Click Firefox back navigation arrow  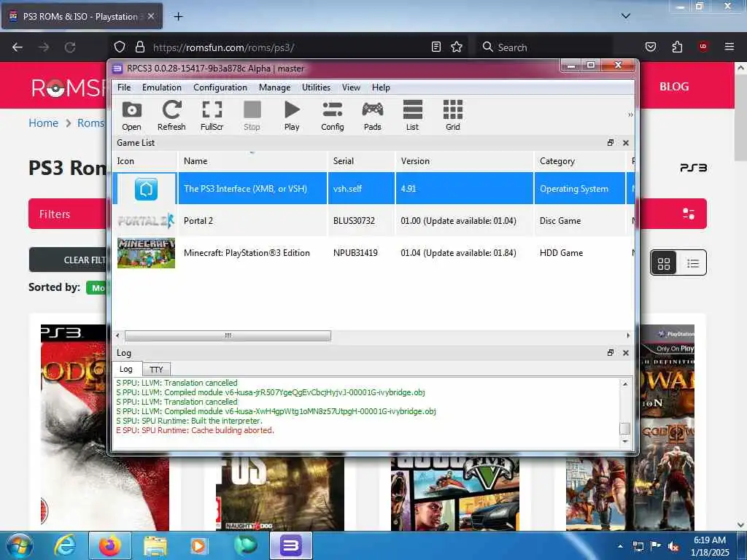tap(18, 47)
